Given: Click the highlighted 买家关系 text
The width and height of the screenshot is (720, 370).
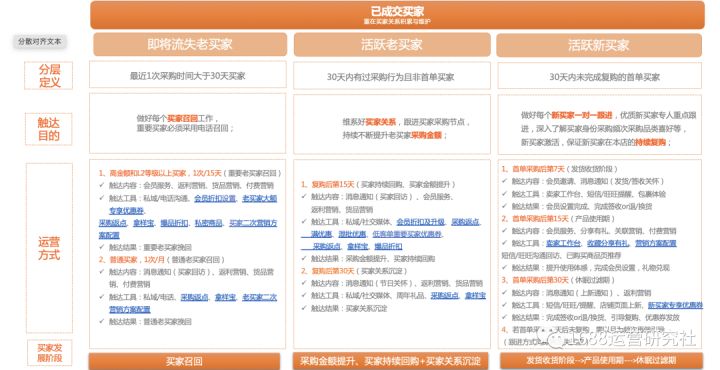Looking at the screenshot, I should pyautogui.click(x=381, y=122).
